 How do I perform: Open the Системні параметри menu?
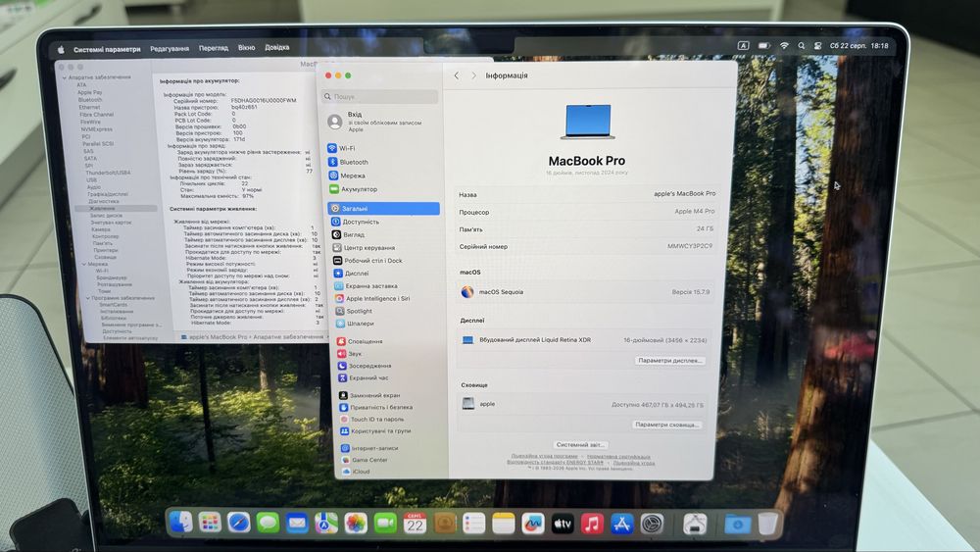107,49
